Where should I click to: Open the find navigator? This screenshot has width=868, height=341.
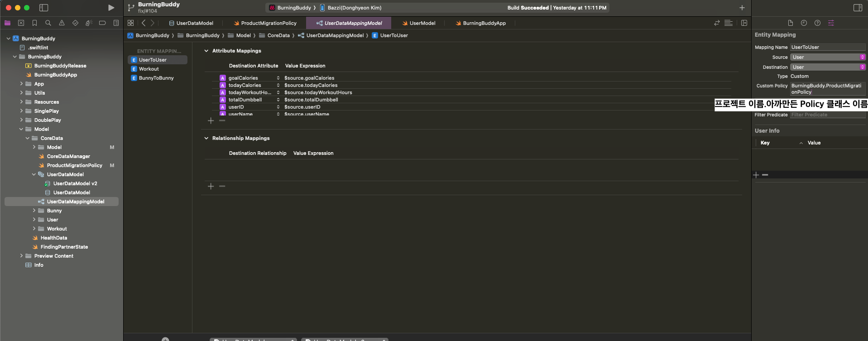(x=48, y=23)
